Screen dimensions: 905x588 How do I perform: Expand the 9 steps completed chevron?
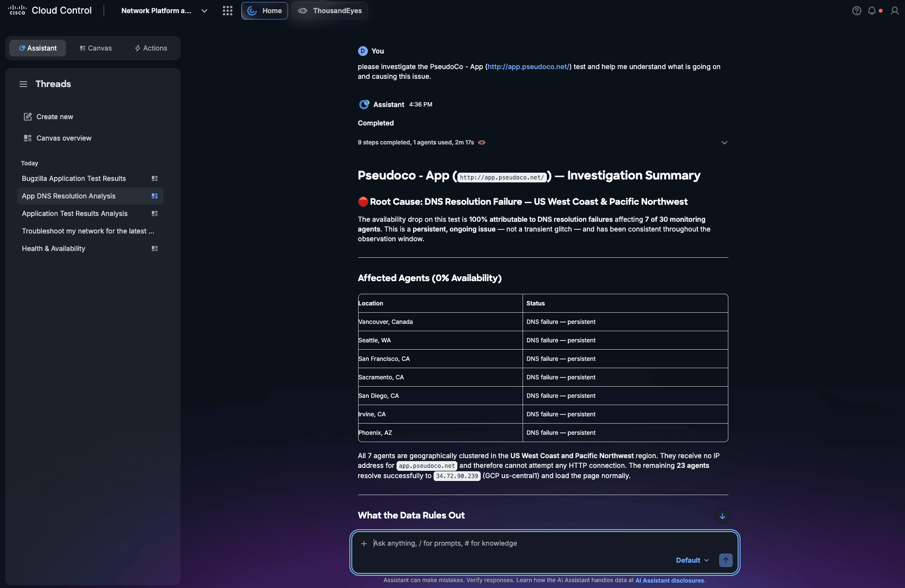[x=724, y=143]
